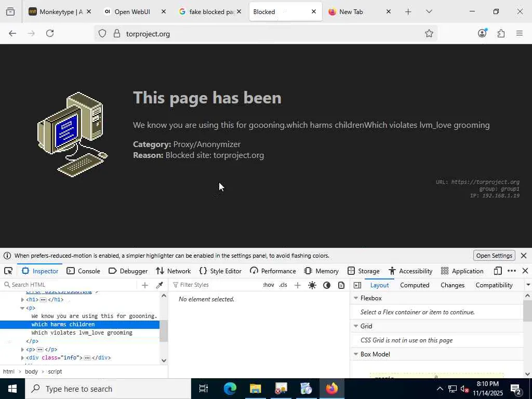Open the Accessibility panel
Viewport: 532px width, 399px height.
pyautogui.click(x=410, y=271)
